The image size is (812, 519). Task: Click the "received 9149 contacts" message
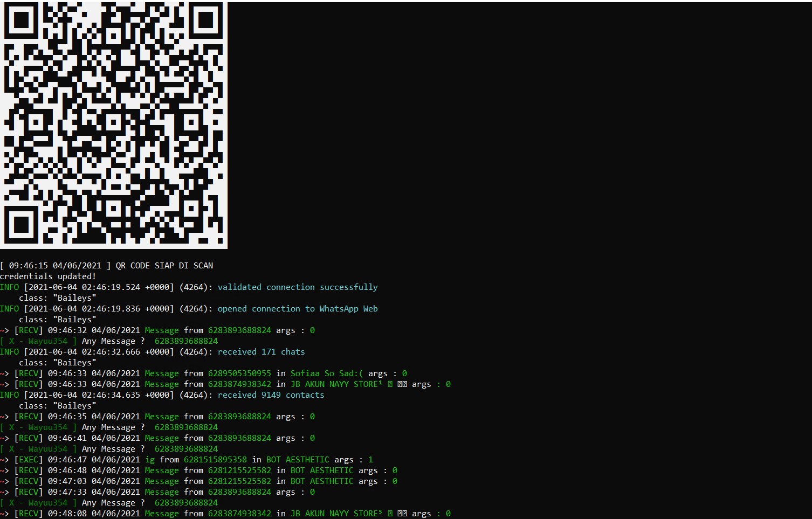[x=271, y=395]
